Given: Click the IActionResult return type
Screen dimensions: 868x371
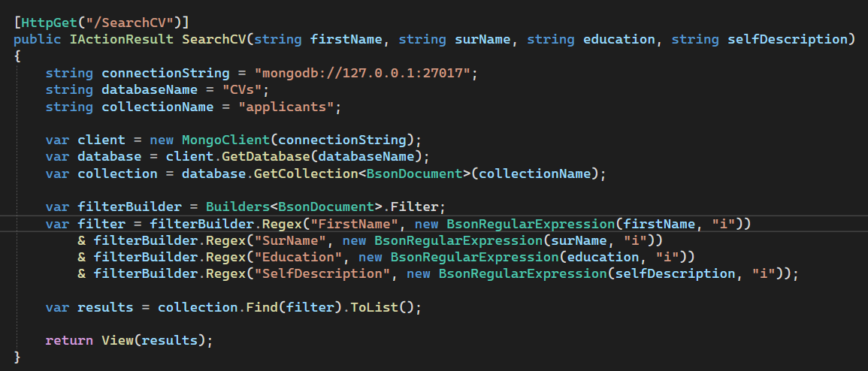Looking at the screenshot, I should [x=122, y=39].
